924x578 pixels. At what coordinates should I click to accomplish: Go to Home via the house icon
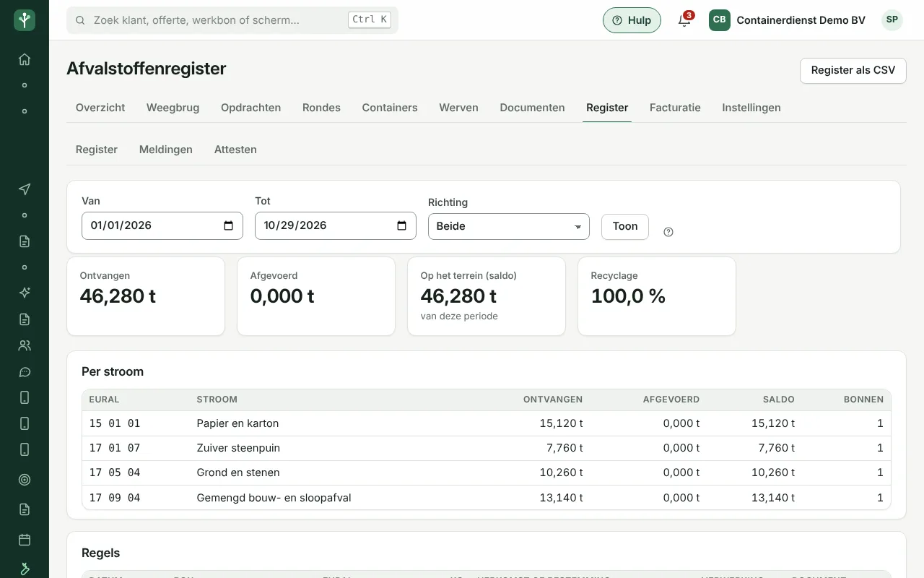pos(25,59)
